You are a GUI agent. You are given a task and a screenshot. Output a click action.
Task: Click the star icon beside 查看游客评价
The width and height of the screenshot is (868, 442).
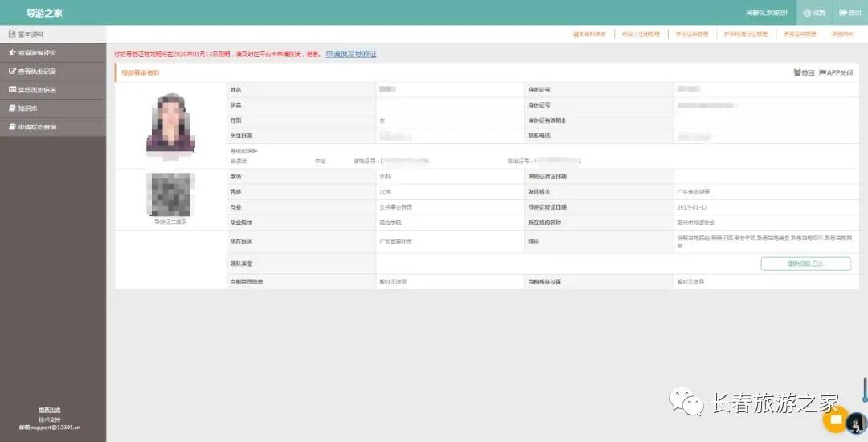pyautogui.click(x=12, y=53)
